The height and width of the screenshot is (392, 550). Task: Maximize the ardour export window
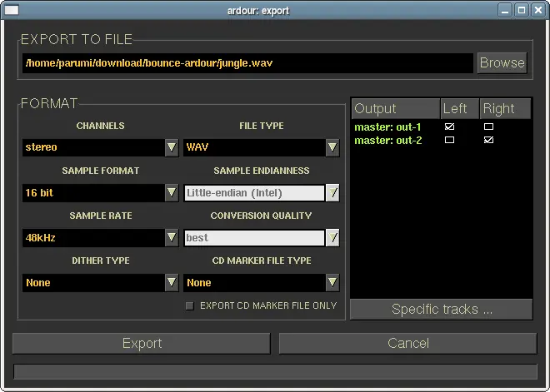click(x=522, y=10)
